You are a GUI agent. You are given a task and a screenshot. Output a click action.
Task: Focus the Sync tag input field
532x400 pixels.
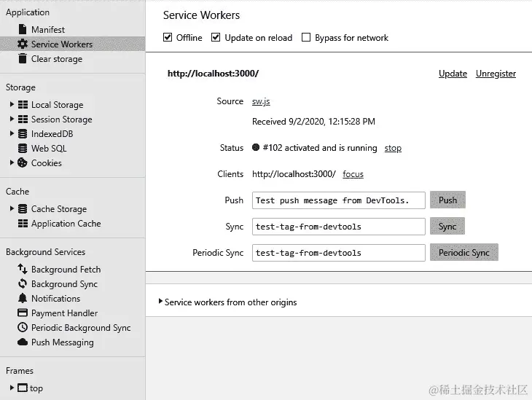339,227
